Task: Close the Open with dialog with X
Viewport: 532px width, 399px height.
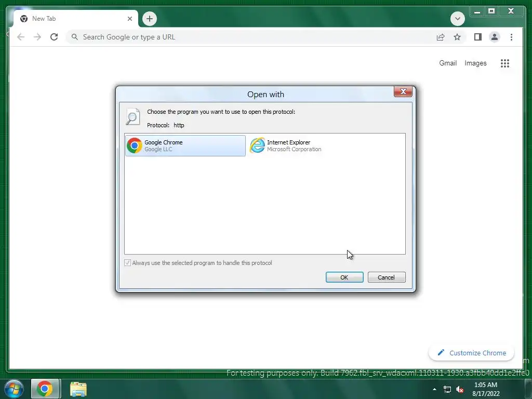Action: (x=403, y=91)
